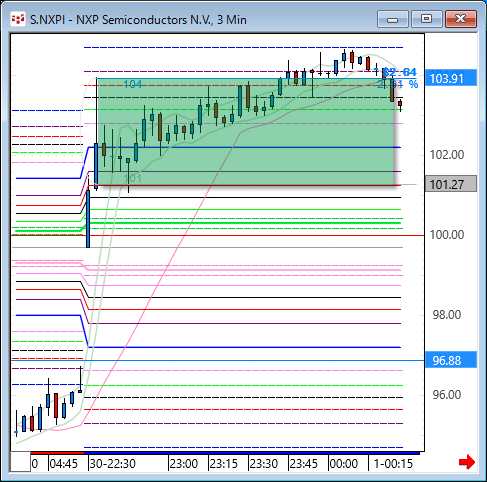Screen dimensions: 487x482
Task: Click the 98.00 price axis value
Action: 447,315
